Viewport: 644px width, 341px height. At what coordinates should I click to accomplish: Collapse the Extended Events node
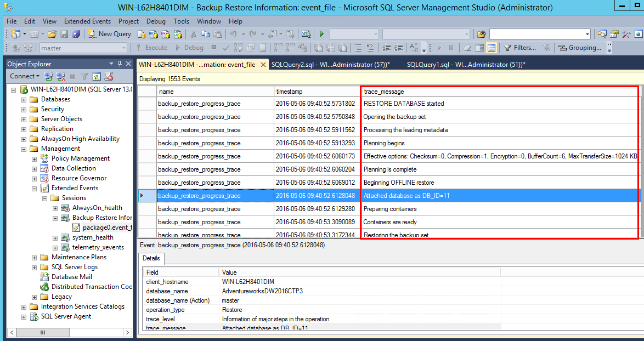35,189
